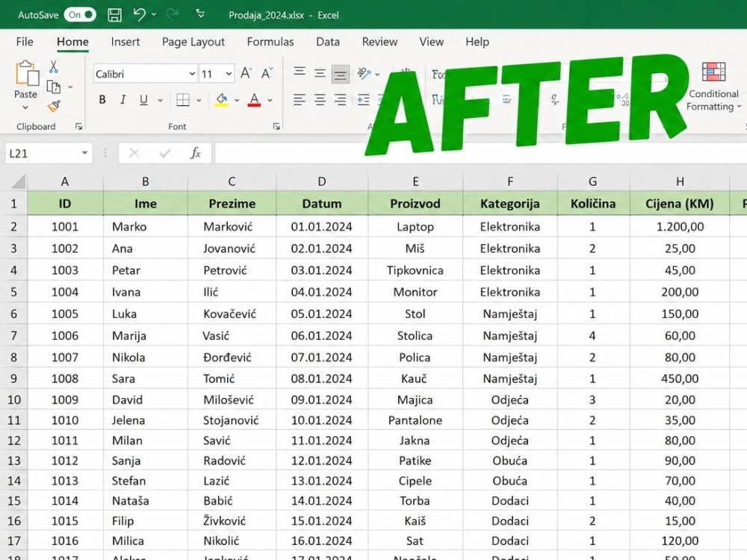Click Middle Align icon
The image size is (747, 560).
pos(320,73)
